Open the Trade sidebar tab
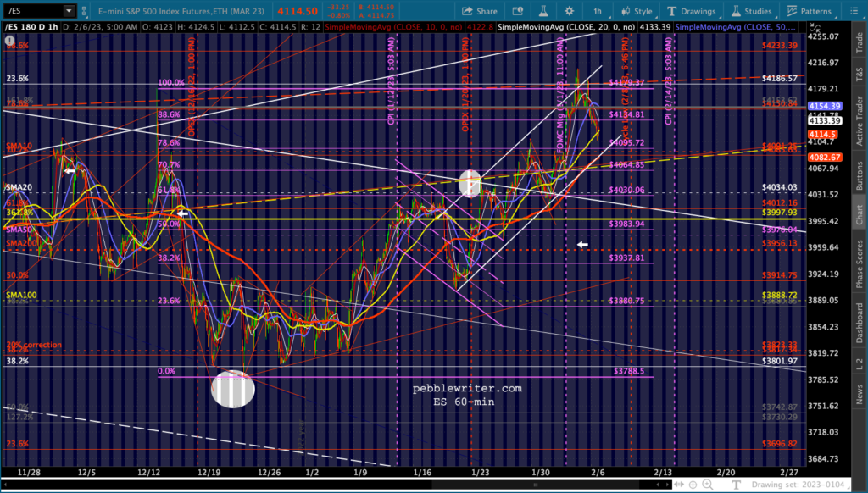The image size is (868, 493). pyautogui.click(x=860, y=43)
